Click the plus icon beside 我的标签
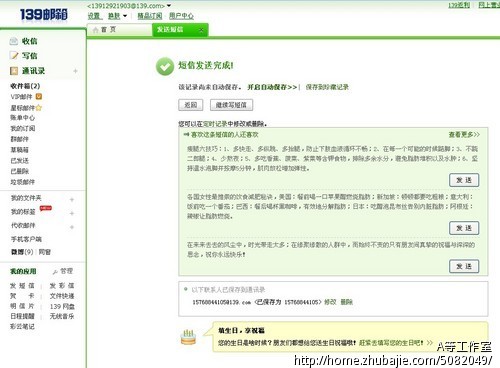Image resolution: width=500 pixels, height=368 pixels. point(72,213)
